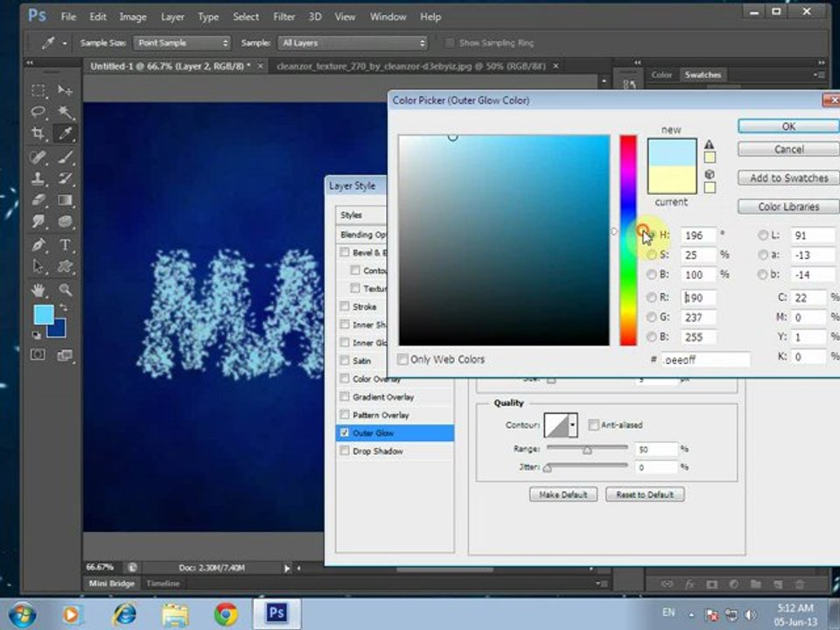The height and width of the screenshot is (630, 840).
Task: Confirm color with the OK button
Action: click(x=788, y=126)
